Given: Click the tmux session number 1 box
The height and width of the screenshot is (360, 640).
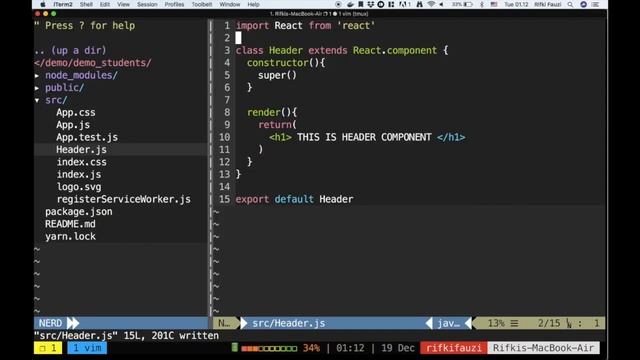Looking at the screenshot, I should coord(48,348).
